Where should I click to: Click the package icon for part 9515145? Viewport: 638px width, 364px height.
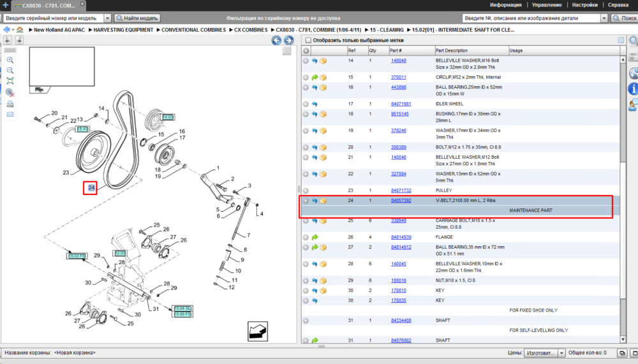click(x=323, y=114)
